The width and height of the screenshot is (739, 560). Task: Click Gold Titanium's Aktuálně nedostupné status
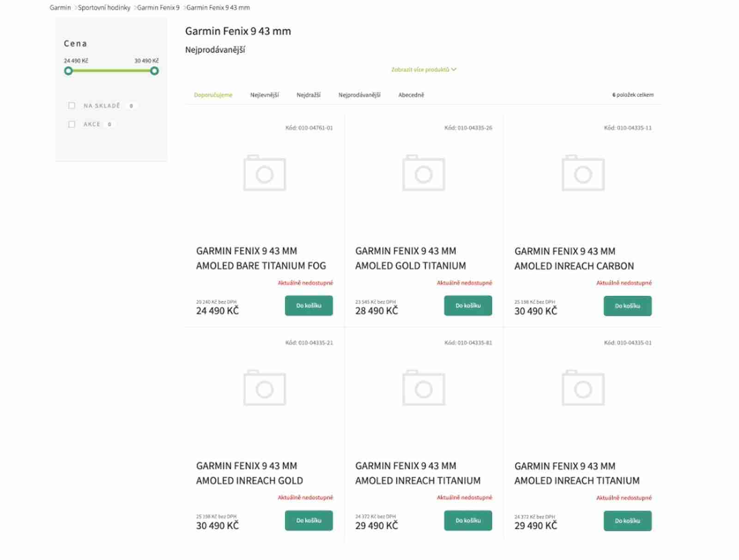(465, 283)
